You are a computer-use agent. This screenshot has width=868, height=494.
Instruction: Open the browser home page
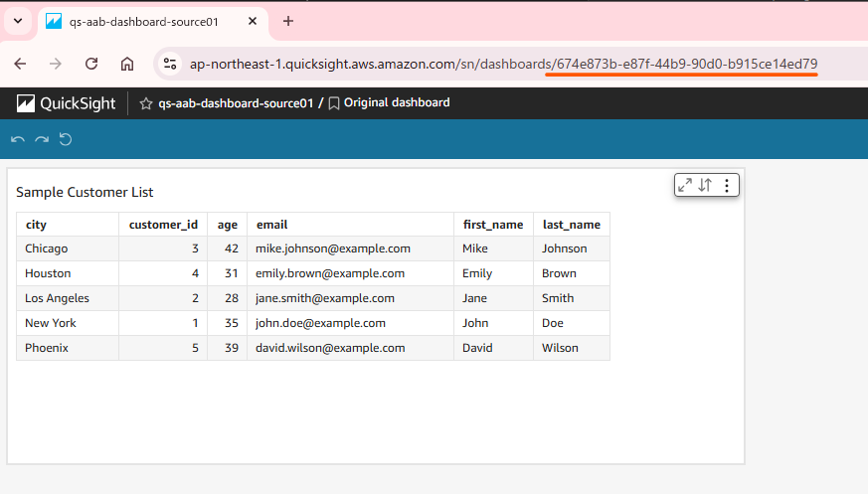coord(127,64)
